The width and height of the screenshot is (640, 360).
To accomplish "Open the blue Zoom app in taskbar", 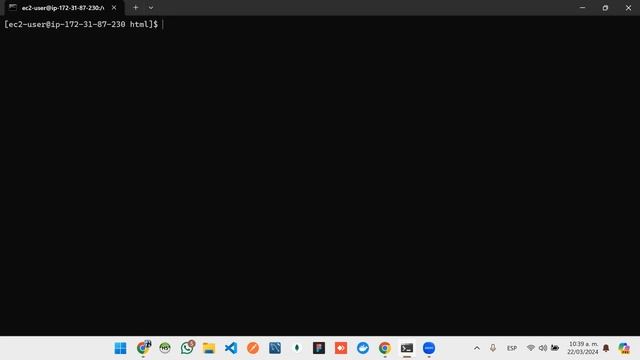I will tap(429, 348).
